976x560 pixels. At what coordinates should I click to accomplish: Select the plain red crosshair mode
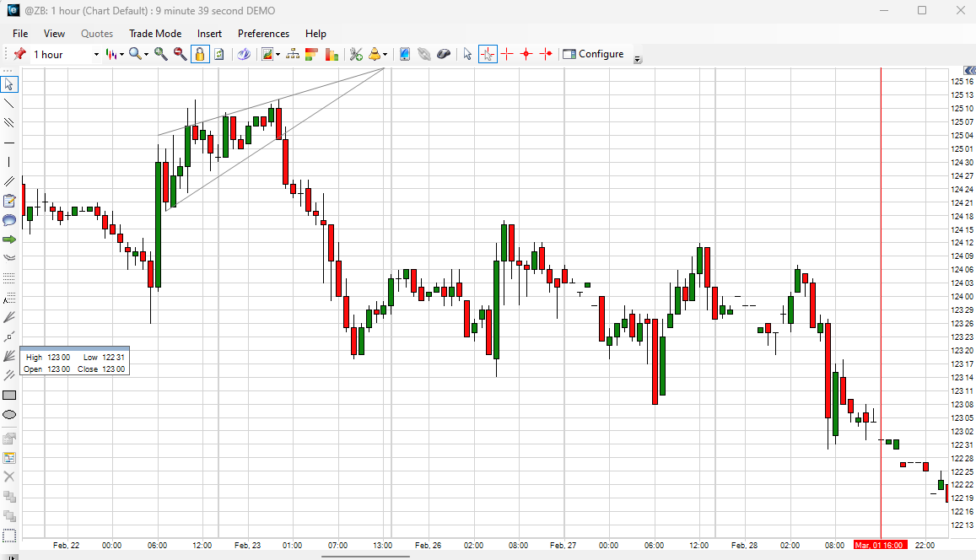tap(507, 54)
